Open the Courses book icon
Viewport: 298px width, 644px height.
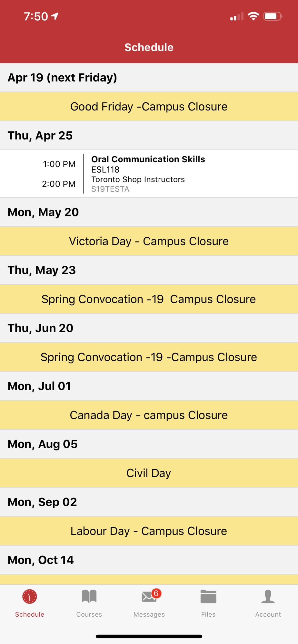click(89, 597)
